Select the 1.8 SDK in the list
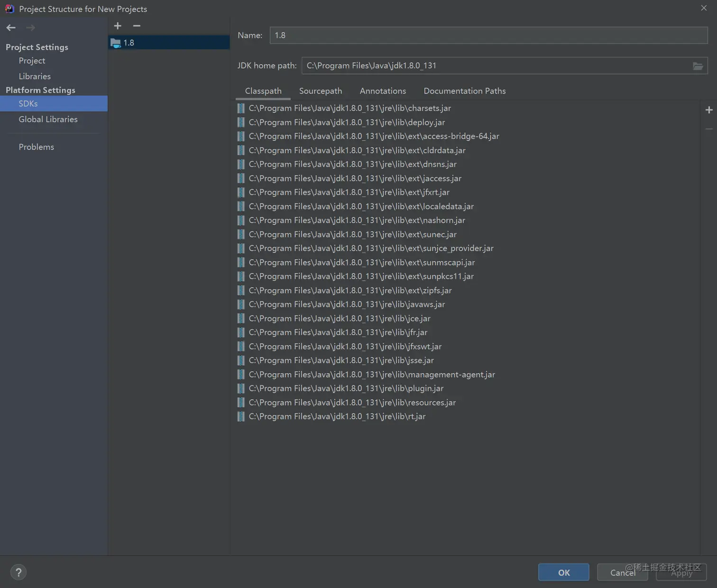Image resolution: width=717 pixels, height=588 pixels. pyautogui.click(x=169, y=43)
